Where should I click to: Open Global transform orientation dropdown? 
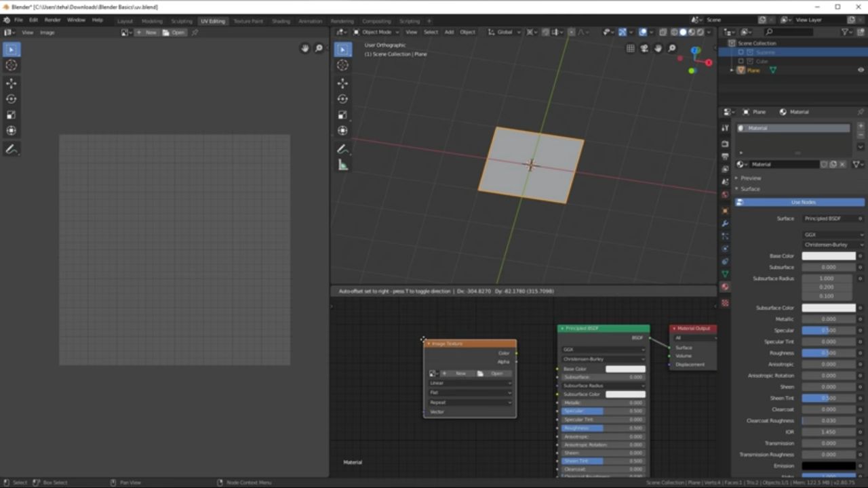(505, 32)
